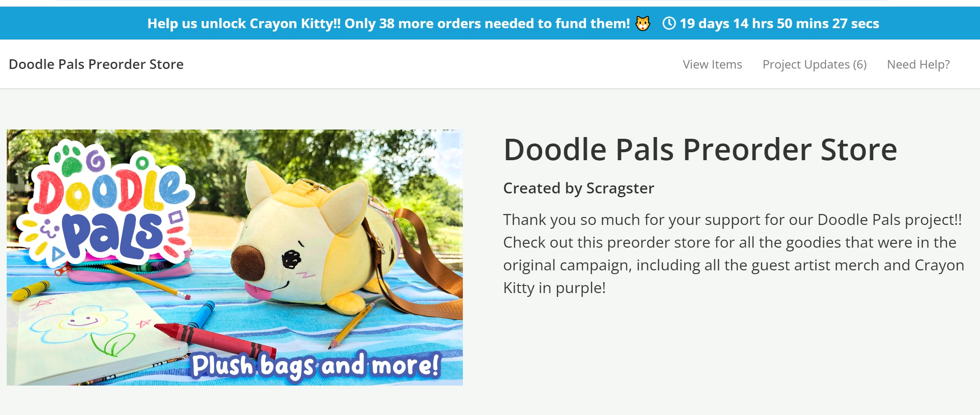Click the Created by Scragster creator name

point(579,188)
